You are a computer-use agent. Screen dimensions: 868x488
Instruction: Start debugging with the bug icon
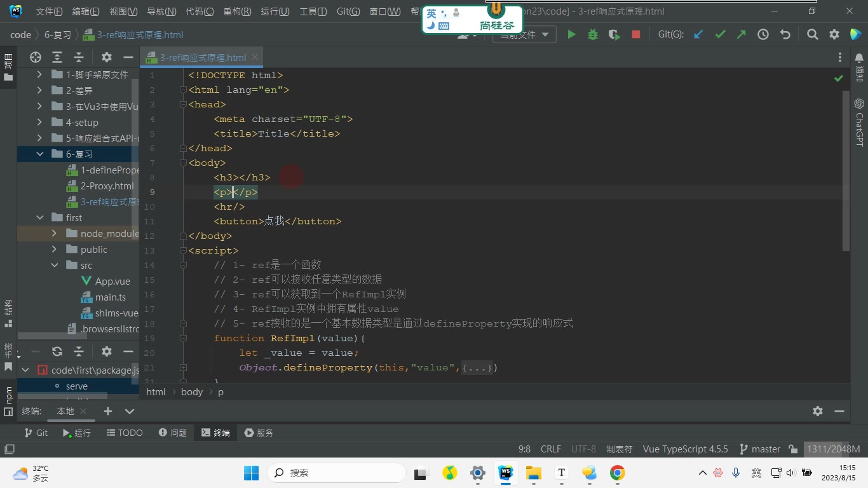point(593,35)
